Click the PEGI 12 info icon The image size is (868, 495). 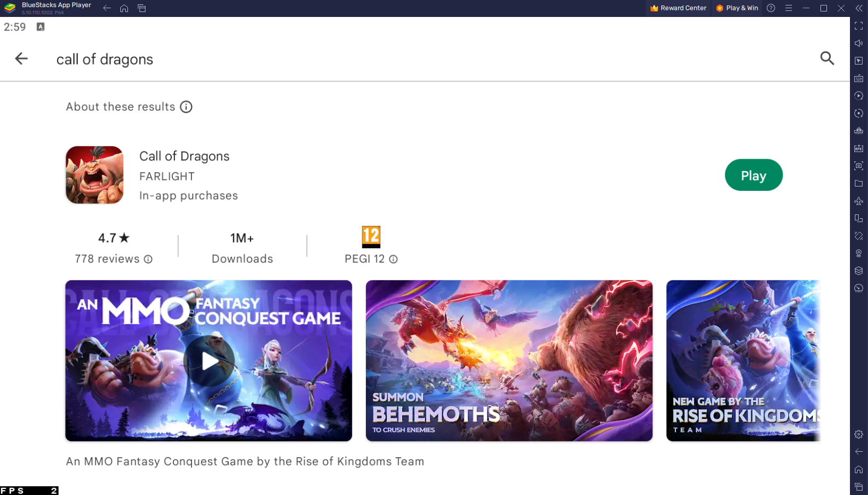[393, 259]
